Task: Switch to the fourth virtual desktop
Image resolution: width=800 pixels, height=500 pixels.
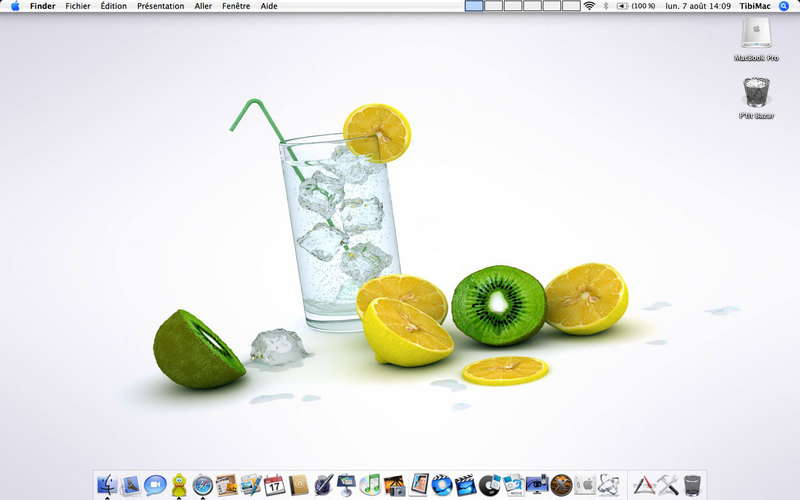Action: (532, 6)
